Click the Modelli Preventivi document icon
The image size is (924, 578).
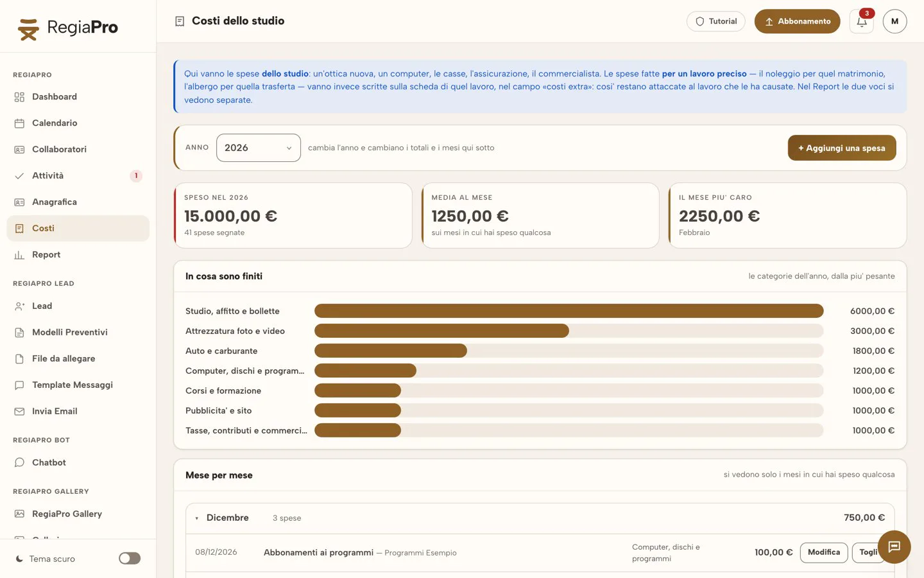[19, 333]
